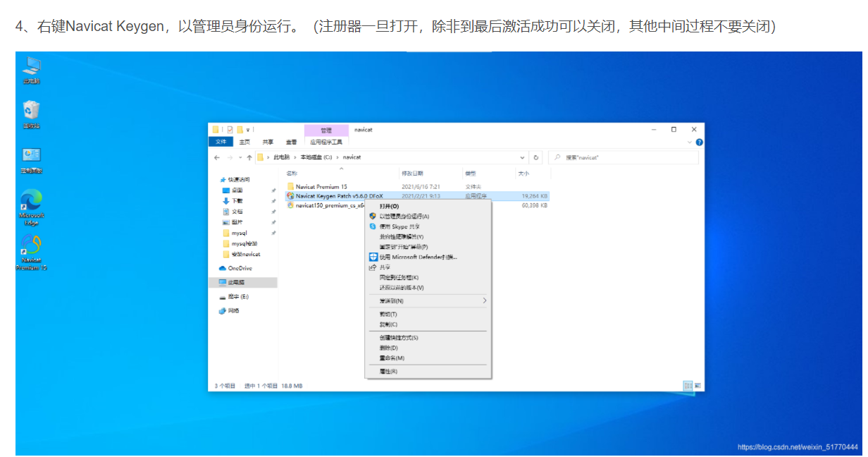The image size is (868, 457).
Task: Expand the Explorer ribbon chevron
Action: [690, 142]
